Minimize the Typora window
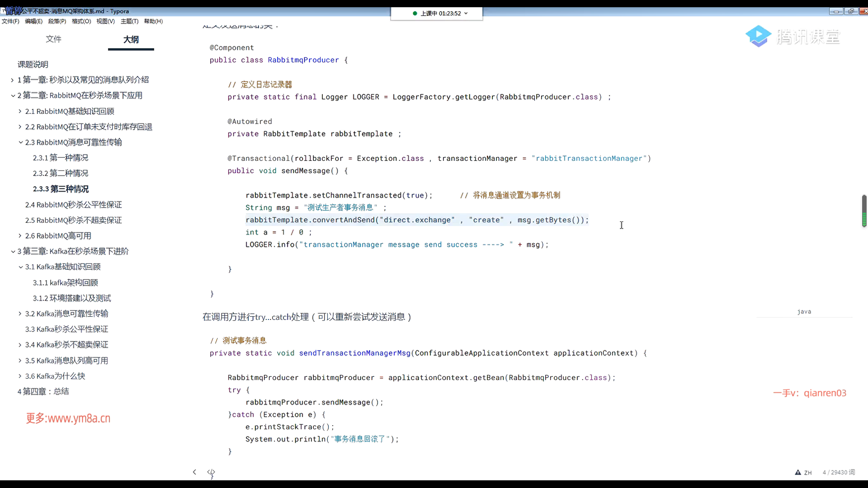Viewport: 868px width, 488px height. point(836,12)
